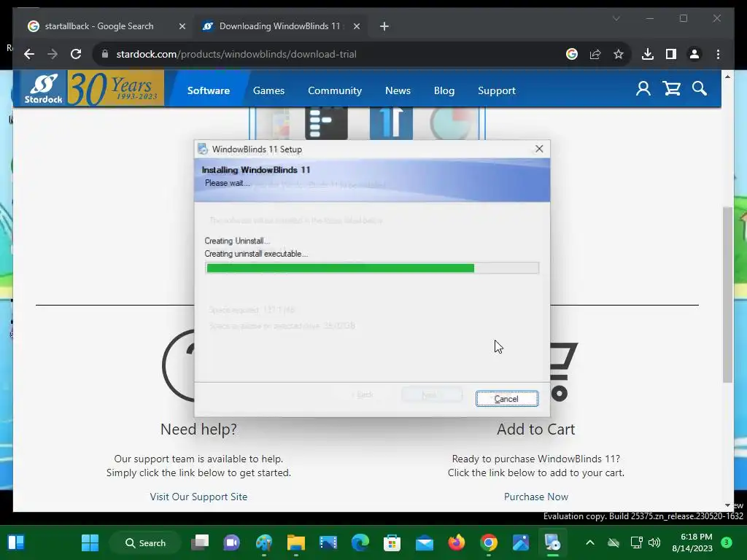Image resolution: width=747 pixels, height=560 pixels.
Task: Close the Downloading WindowBlinds 11 tab
Action: tap(356, 27)
